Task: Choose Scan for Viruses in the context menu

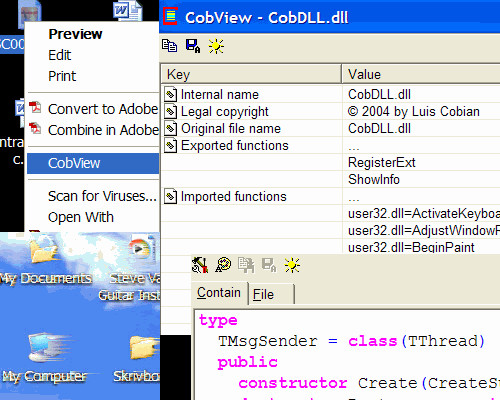Action: [102, 196]
